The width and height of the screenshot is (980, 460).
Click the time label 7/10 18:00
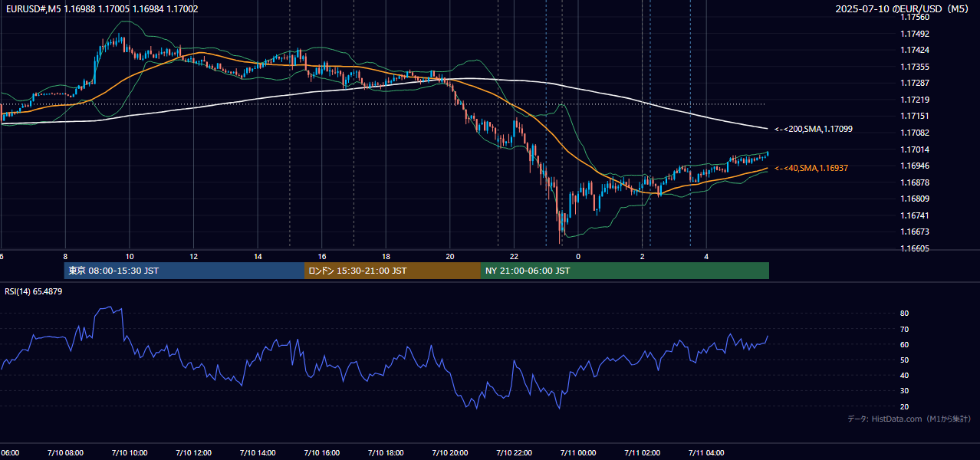pyautogui.click(x=386, y=452)
